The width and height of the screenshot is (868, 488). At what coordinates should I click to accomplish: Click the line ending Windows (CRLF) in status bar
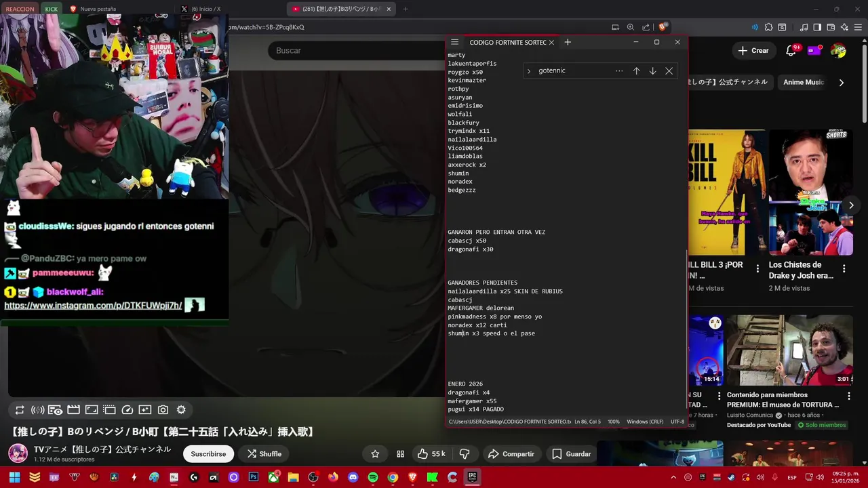[645, 422]
